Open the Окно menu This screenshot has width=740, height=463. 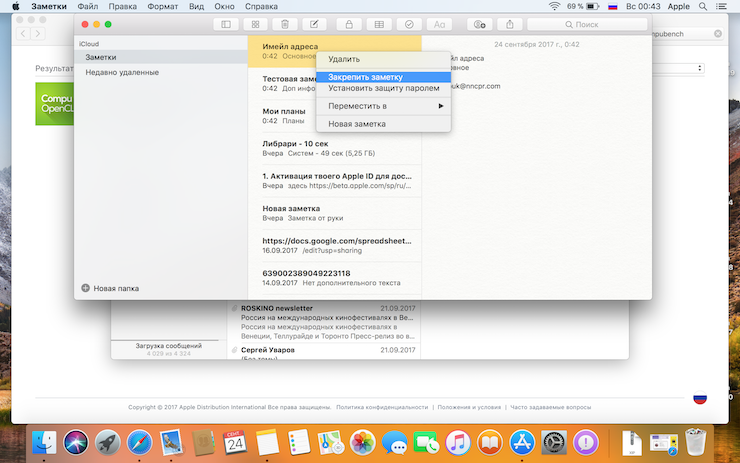224,7
